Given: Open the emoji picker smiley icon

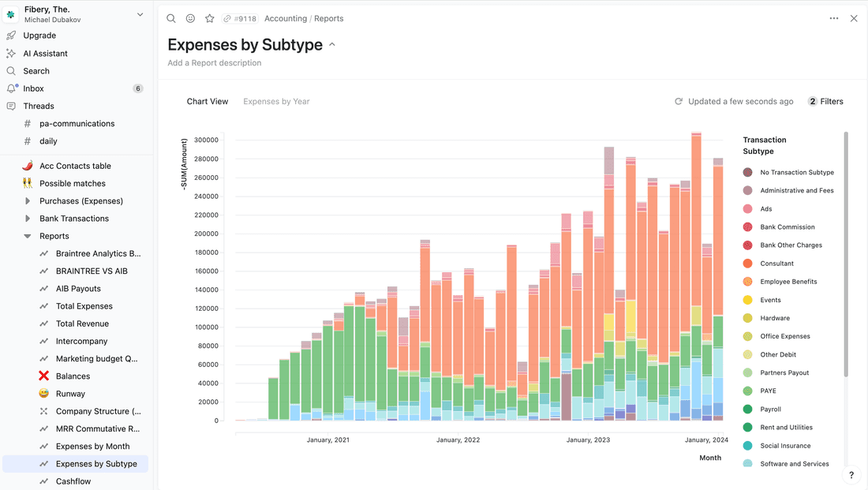Looking at the screenshot, I should tap(190, 18).
